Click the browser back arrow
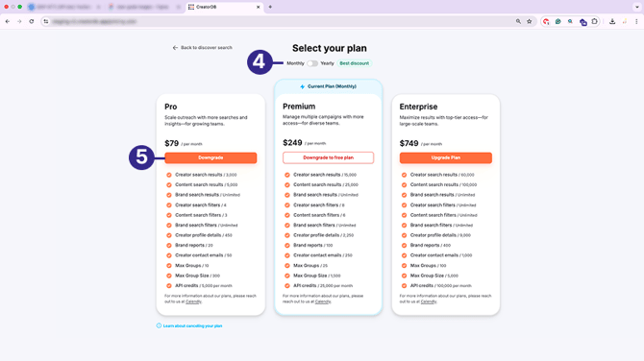Image resolution: width=644 pixels, height=361 pixels. pos(8,21)
